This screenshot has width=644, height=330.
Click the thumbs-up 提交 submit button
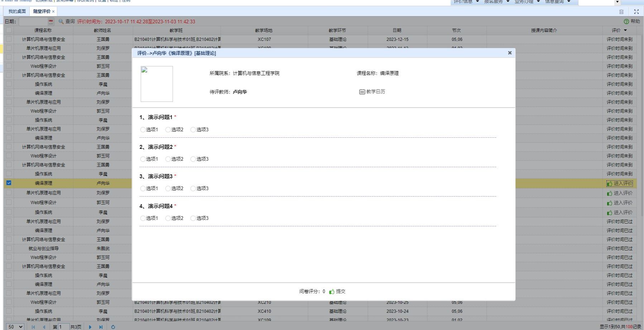click(337, 292)
